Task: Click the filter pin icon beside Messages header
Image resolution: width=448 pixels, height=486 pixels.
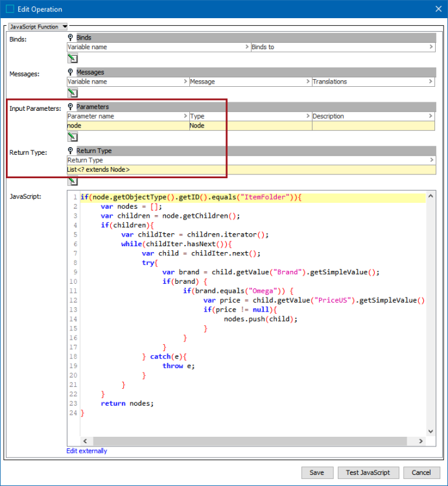Action: pyautogui.click(x=71, y=72)
